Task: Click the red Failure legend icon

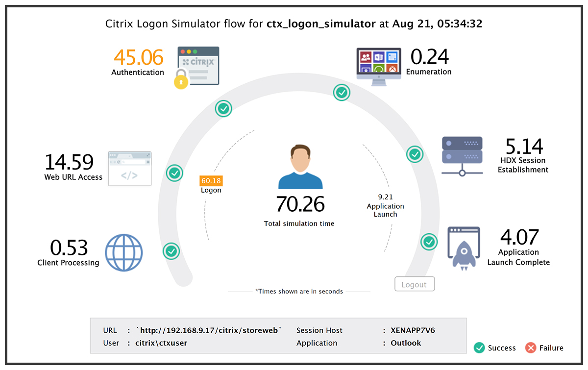Action: (x=531, y=348)
